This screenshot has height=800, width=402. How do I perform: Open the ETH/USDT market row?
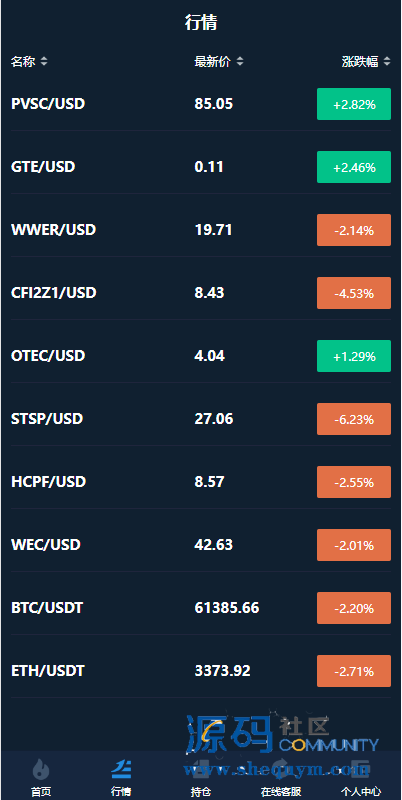click(x=201, y=671)
